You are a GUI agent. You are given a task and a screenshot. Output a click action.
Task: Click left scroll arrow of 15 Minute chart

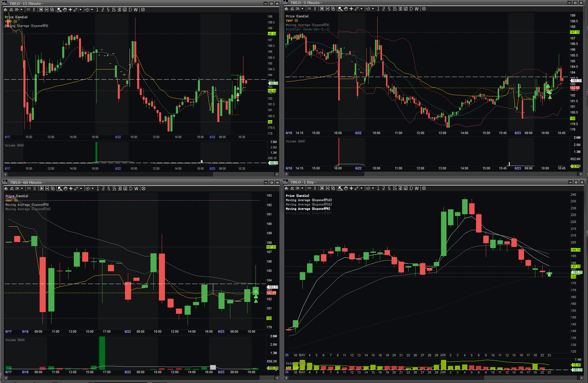tap(5, 174)
